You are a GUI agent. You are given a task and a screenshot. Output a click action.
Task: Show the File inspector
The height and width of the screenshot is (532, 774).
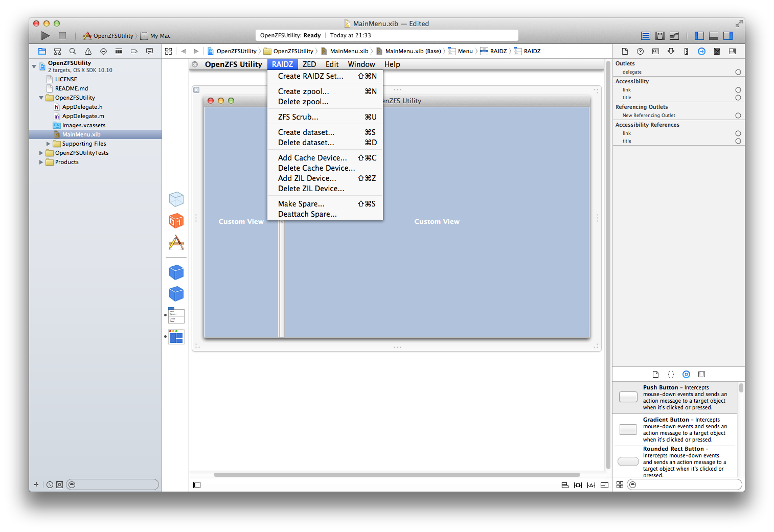click(x=625, y=51)
